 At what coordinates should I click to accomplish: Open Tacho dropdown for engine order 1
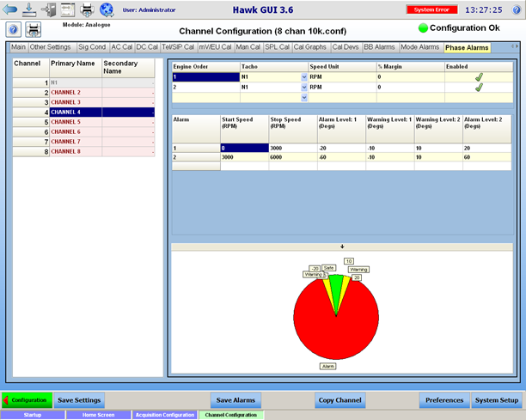point(304,77)
